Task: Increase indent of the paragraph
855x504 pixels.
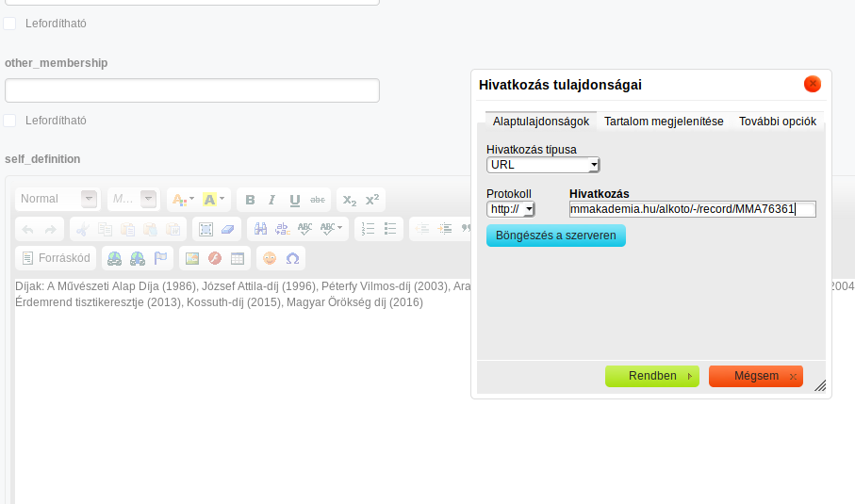Action: coord(445,229)
